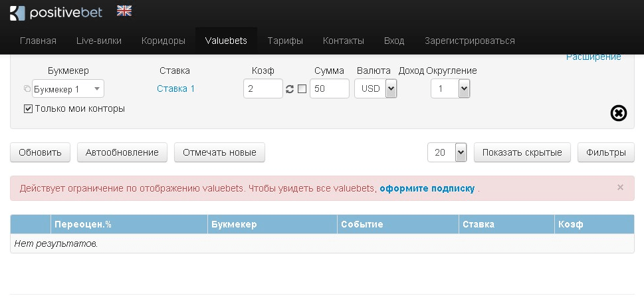
Task: Select the Valuebets tab
Action: pyautogui.click(x=227, y=41)
